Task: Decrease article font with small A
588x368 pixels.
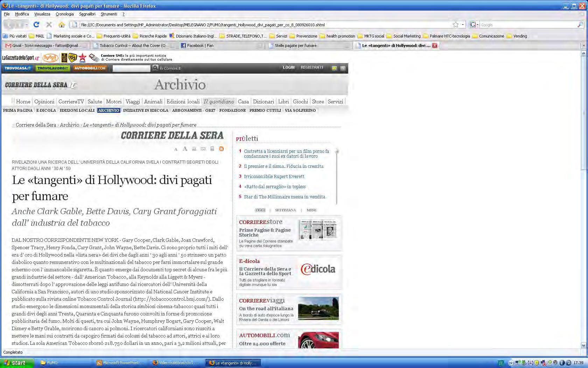Action: 176,149
